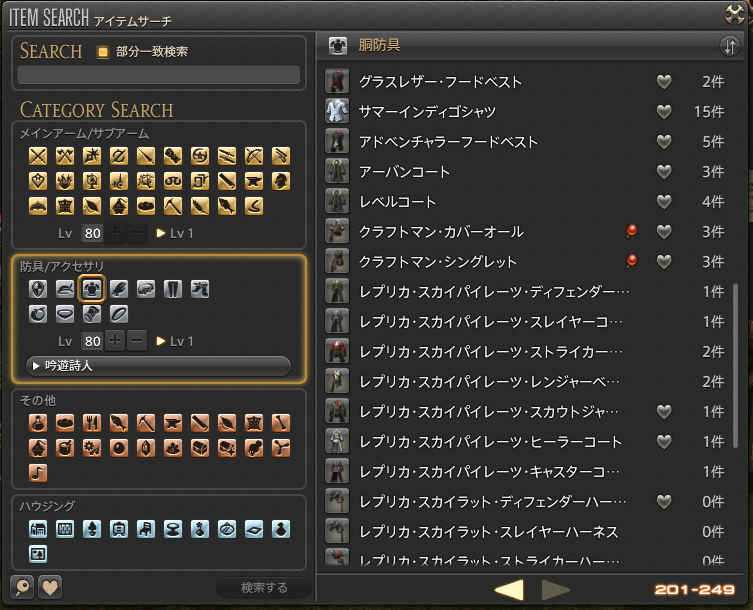
Task: Click the search text input field
Action: pyautogui.click(x=159, y=75)
